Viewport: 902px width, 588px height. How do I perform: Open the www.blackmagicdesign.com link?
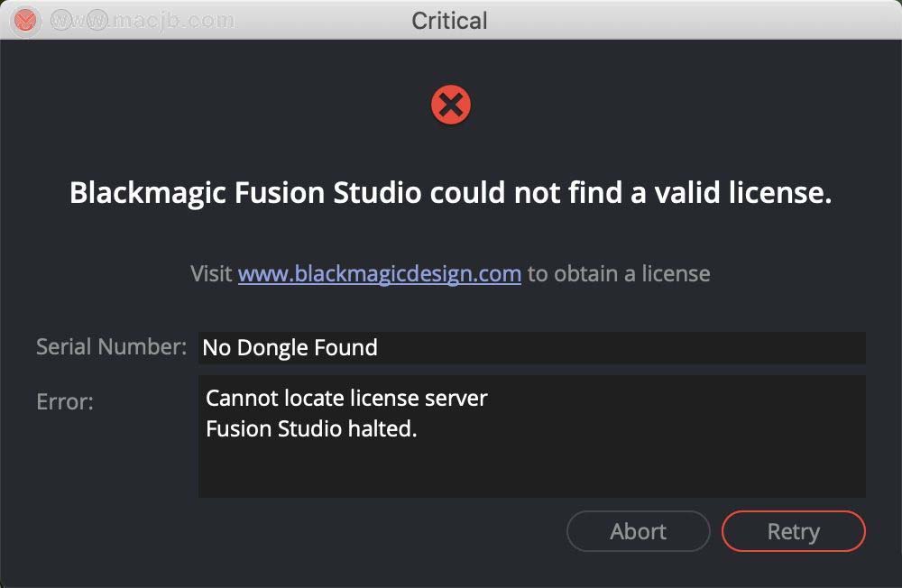pos(380,274)
